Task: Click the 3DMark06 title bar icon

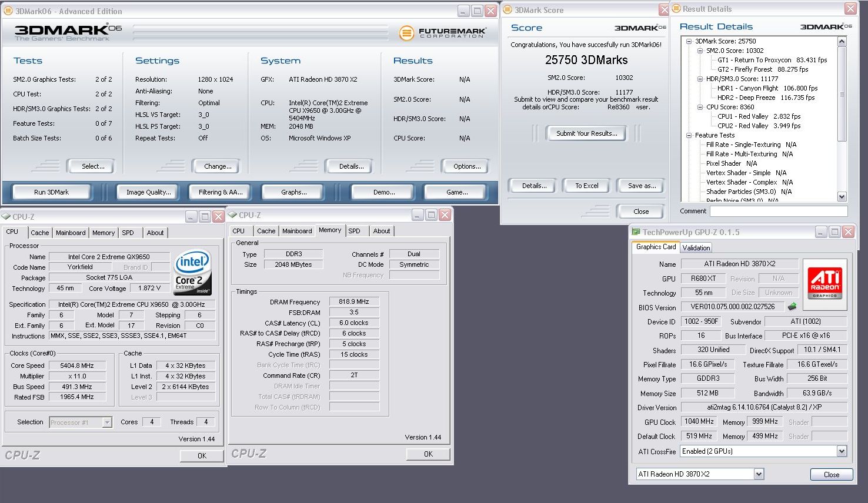Action: click(x=8, y=11)
